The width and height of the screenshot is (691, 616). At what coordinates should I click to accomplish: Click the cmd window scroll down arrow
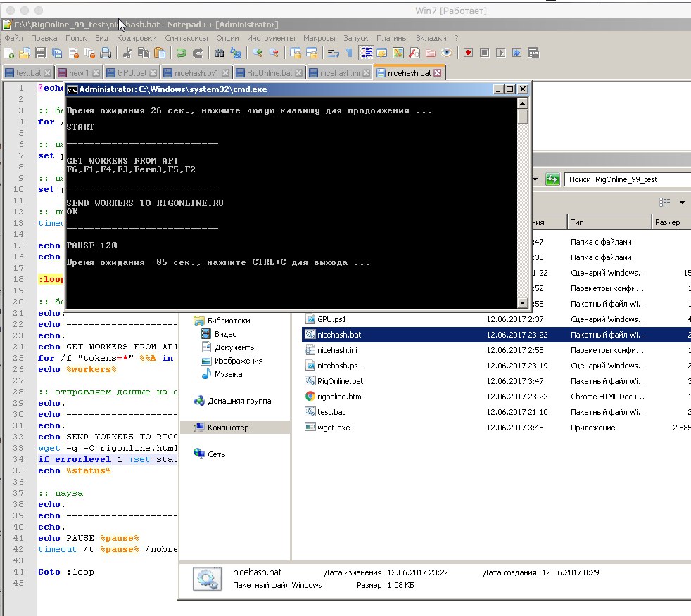tap(522, 302)
